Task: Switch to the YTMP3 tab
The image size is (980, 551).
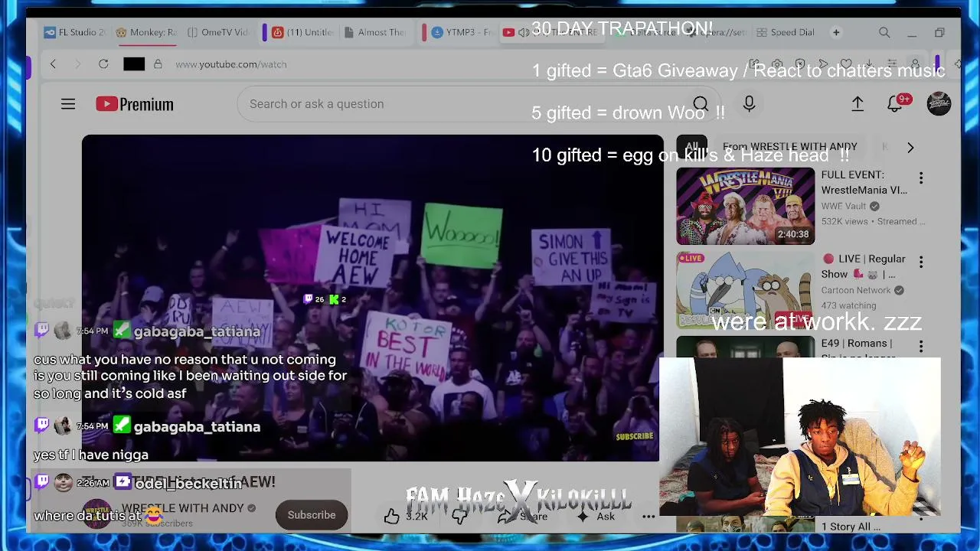Action: click(x=462, y=33)
